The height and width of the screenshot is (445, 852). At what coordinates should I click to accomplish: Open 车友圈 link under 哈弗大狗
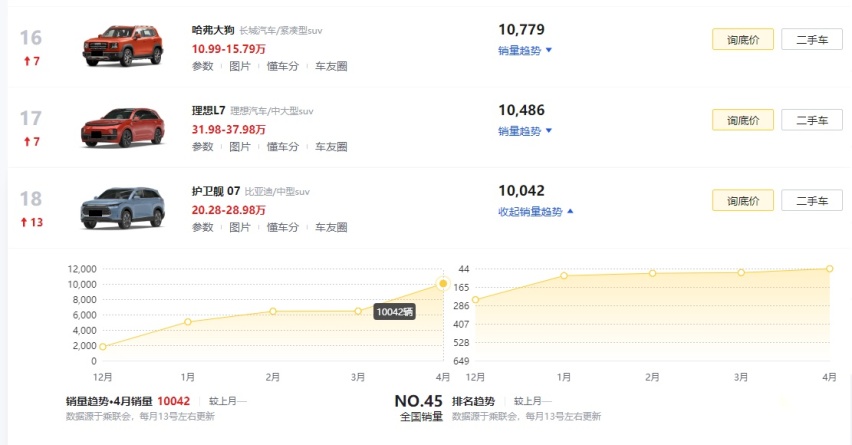(331, 66)
